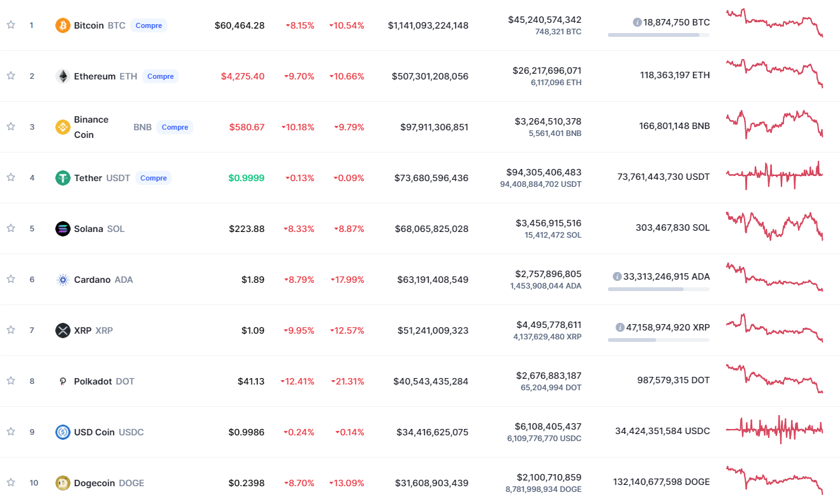Click Binance Coin 24h change 10.18%

298,127
